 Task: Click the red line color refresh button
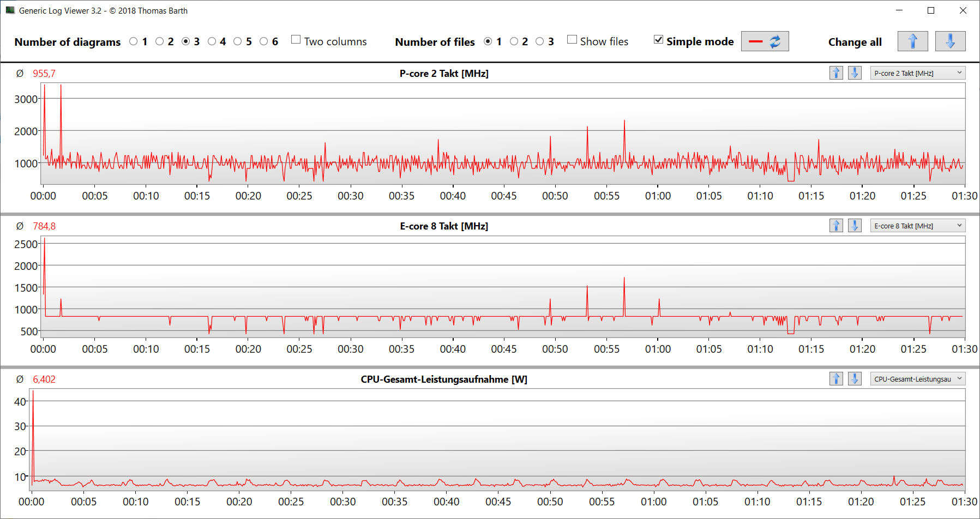(x=765, y=41)
